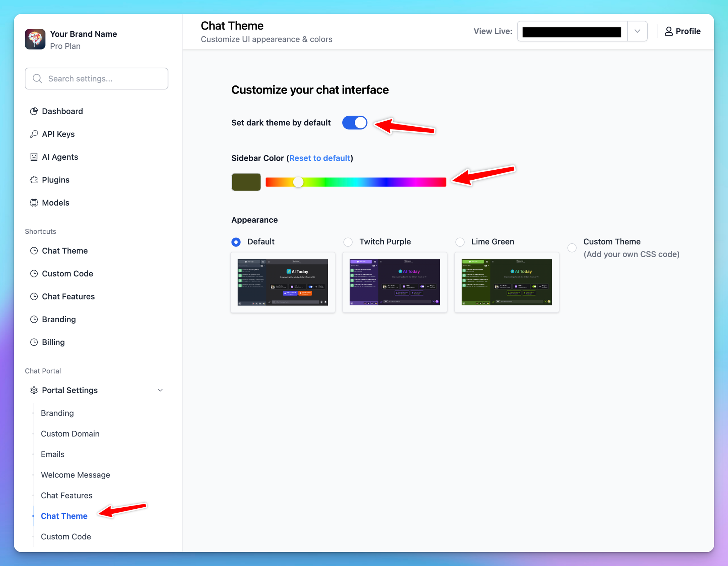Open the Billing shortcut
This screenshot has width=728, height=566.
[53, 342]
